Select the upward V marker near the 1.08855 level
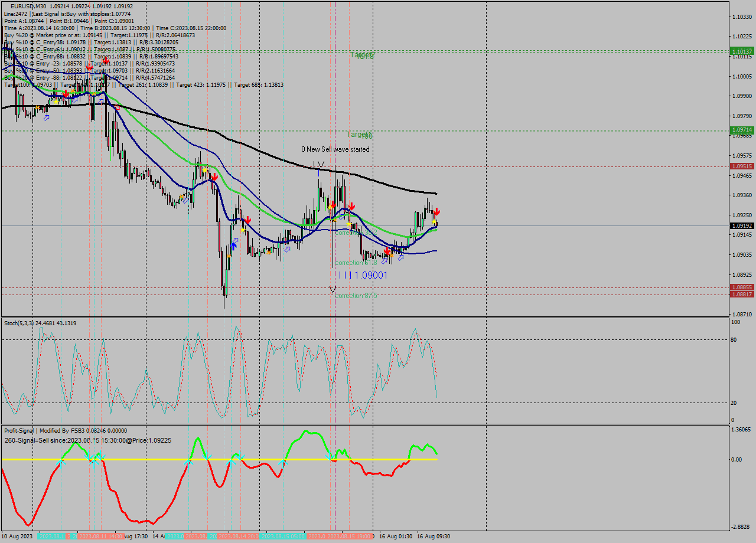Screen dimensions: 756x543 point(333,290)
